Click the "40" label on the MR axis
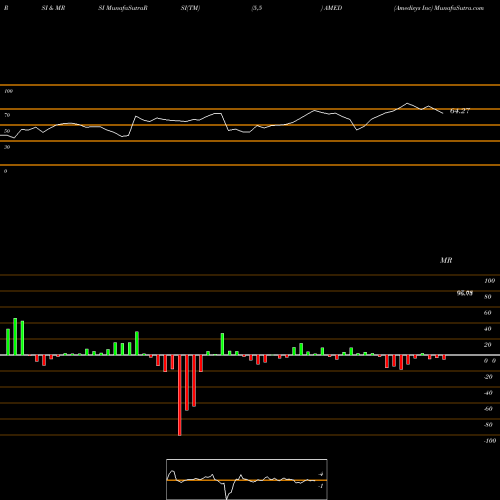 tap(488, 329)
